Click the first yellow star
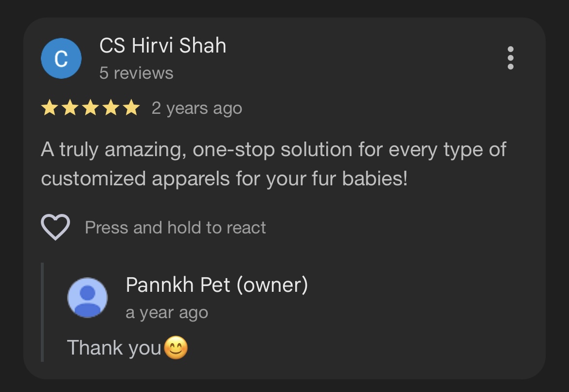This screenshot has height=392, width=569. (x=49, y=108)
